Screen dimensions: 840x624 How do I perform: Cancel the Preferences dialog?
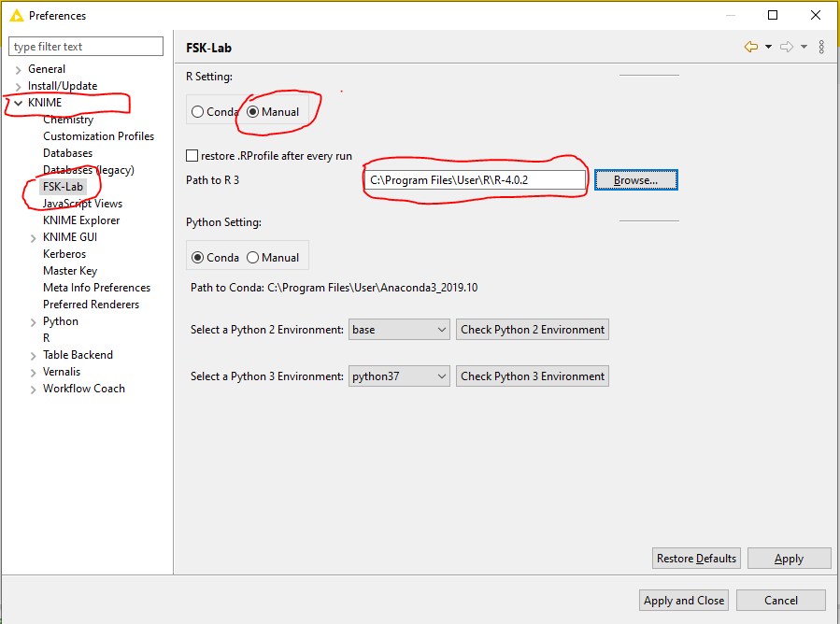point(781,601)
